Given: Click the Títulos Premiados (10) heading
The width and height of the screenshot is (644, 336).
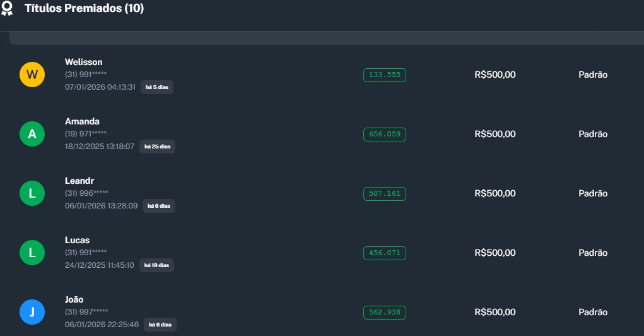Looking at the screenshot, I should pos(84,9).
